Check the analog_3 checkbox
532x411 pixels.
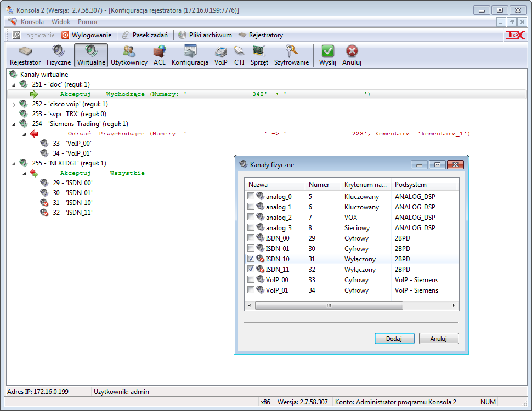251,227
